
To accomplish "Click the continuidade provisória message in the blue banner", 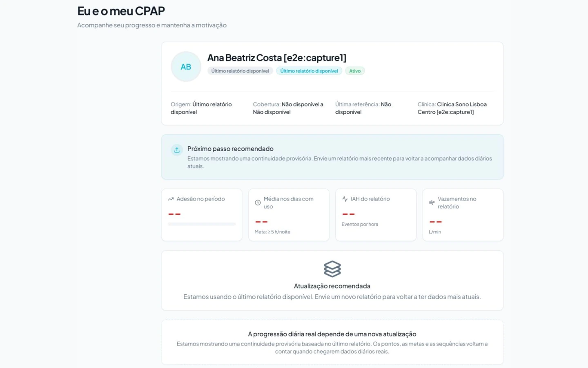I will [x=340, y=162].
